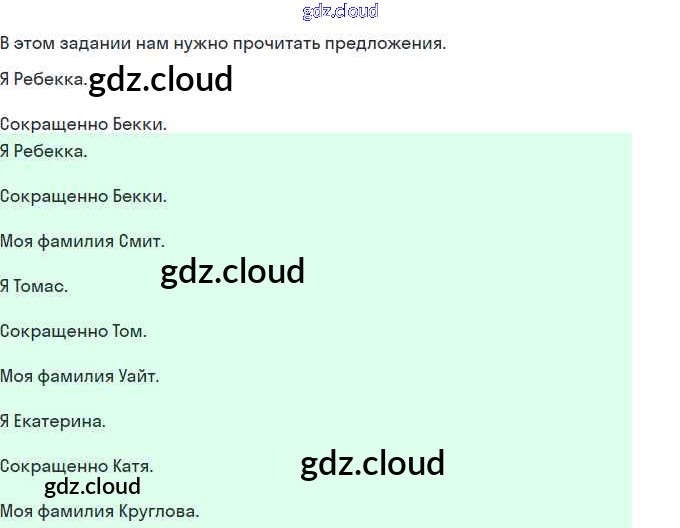This screenshot has height=528, width=680.
Task: Select the line 'Сокращенно Том.'
Action: point(73,331)
